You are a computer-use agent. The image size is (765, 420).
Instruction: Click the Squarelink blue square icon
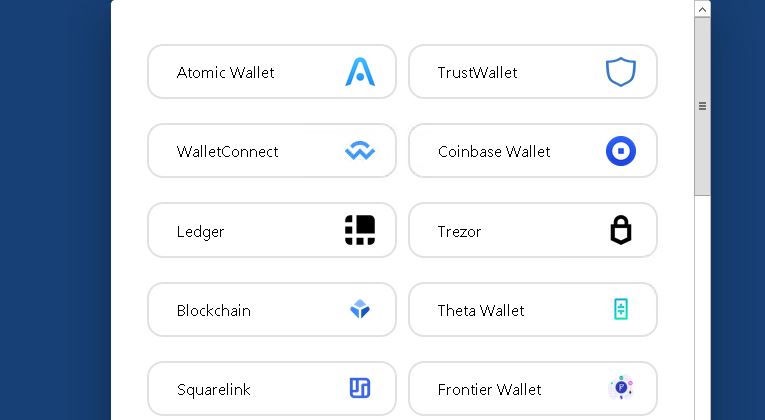tap(360, 388)
